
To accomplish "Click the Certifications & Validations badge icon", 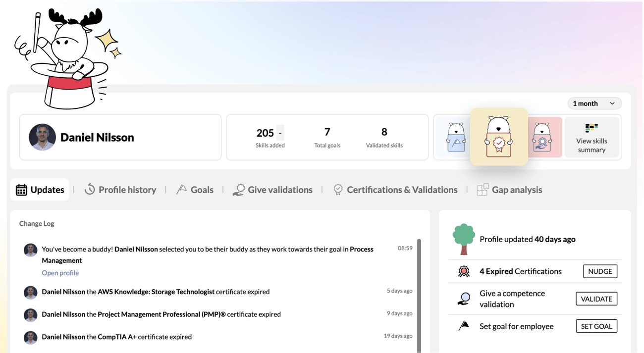I will click(x=338, y=190).
